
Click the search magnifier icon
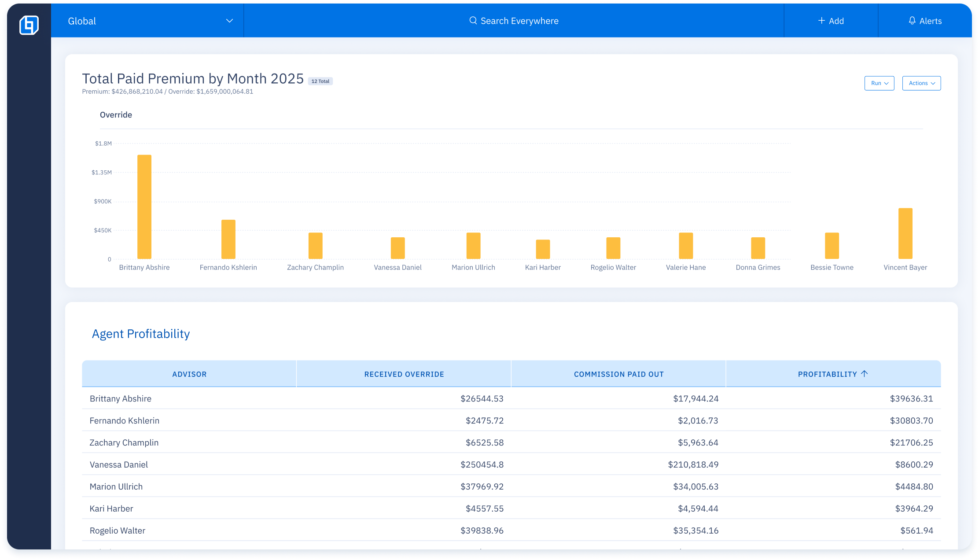point(473,21)
